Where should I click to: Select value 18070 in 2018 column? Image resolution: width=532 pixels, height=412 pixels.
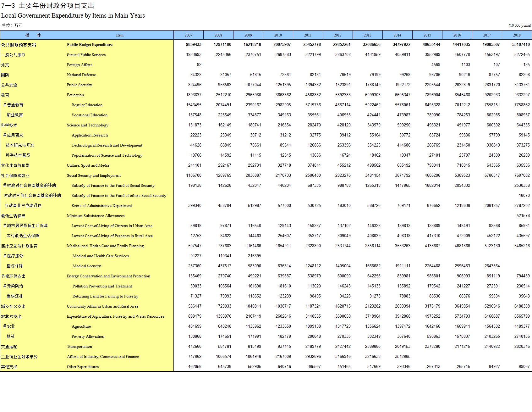[524, 196]
